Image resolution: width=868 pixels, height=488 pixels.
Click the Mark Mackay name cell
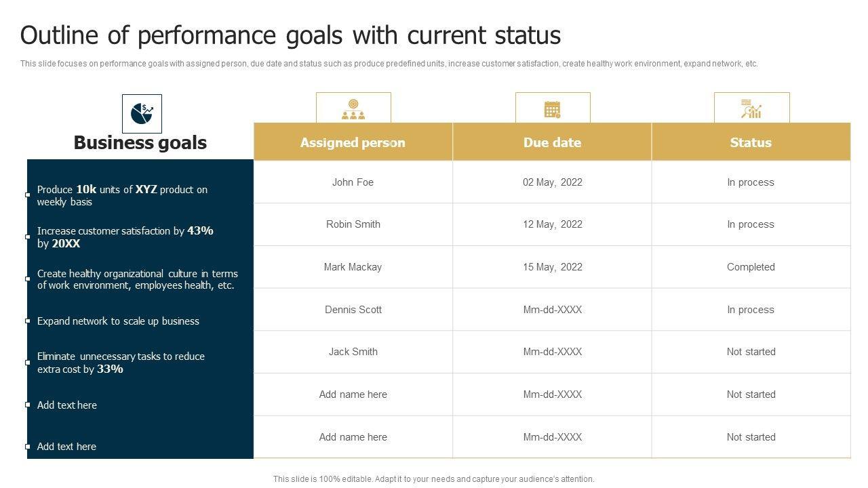click(x=353, y=267)
